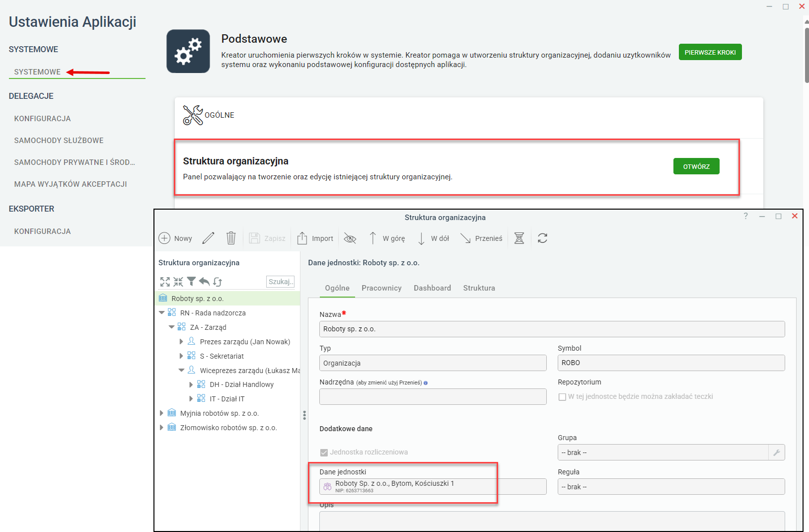This screenshot has width=809, height=532.
Task: Click the panel splitter dots handle
Action: click(304, 415)
